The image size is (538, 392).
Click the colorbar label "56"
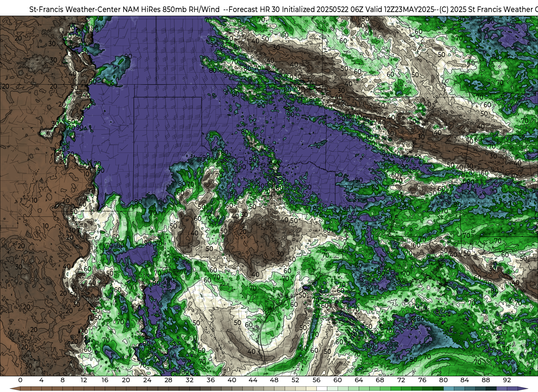tap(316, 380)
